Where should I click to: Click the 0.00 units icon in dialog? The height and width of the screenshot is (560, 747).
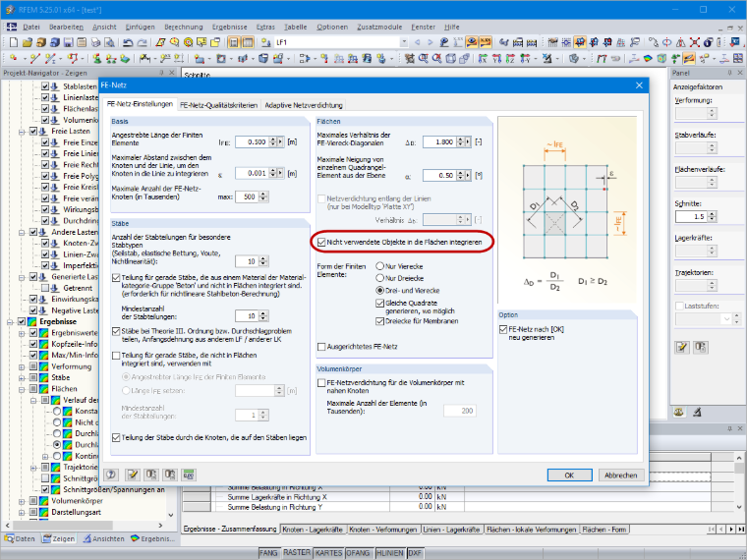pos(188,475)
